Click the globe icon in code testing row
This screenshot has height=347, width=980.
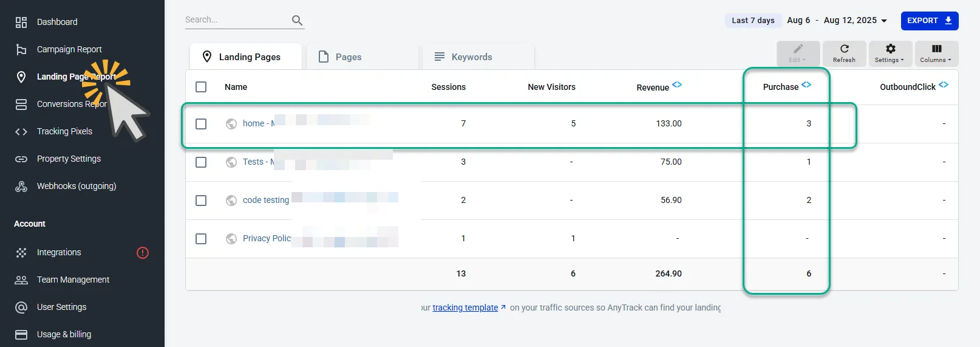click(231, 201)
